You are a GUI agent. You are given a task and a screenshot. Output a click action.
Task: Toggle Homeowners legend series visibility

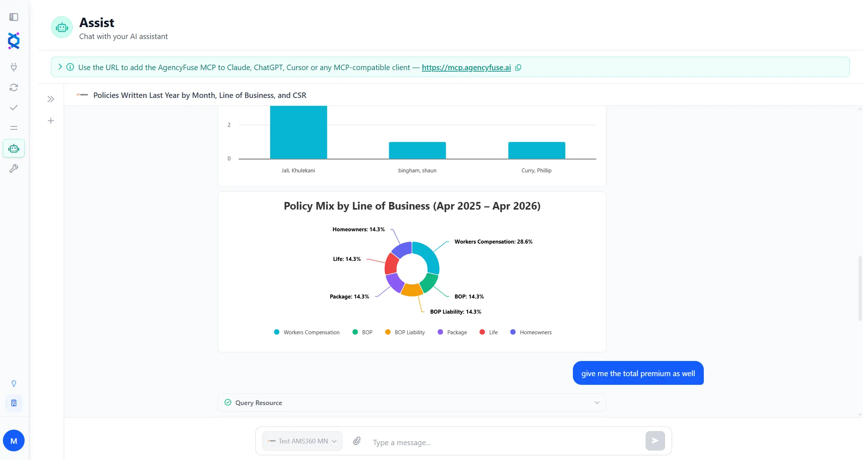coord(531,332)
